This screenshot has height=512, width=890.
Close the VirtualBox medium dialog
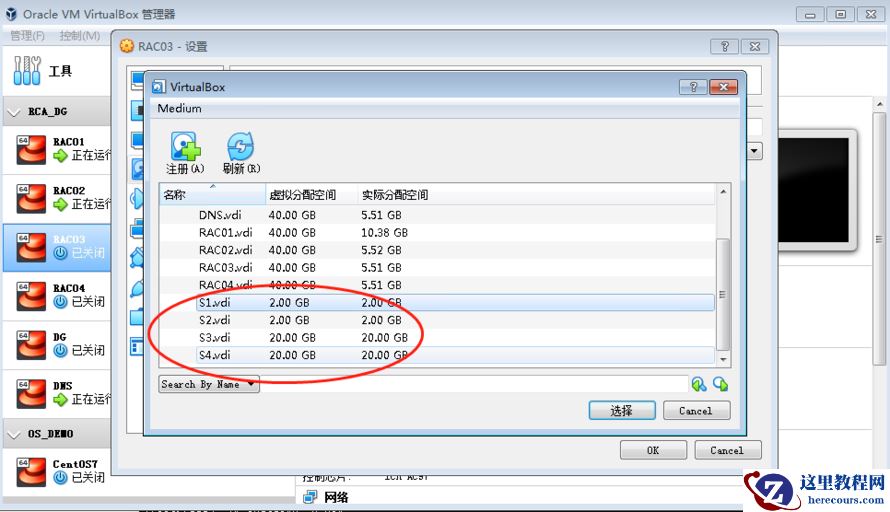pos(723,87)
